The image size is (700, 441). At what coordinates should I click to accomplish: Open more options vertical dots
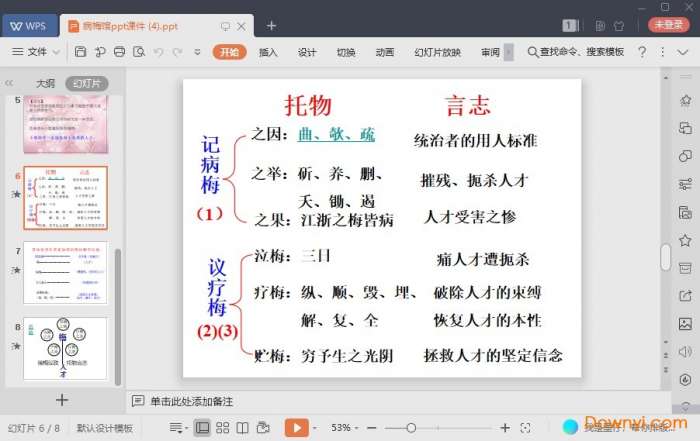[662, 52]
